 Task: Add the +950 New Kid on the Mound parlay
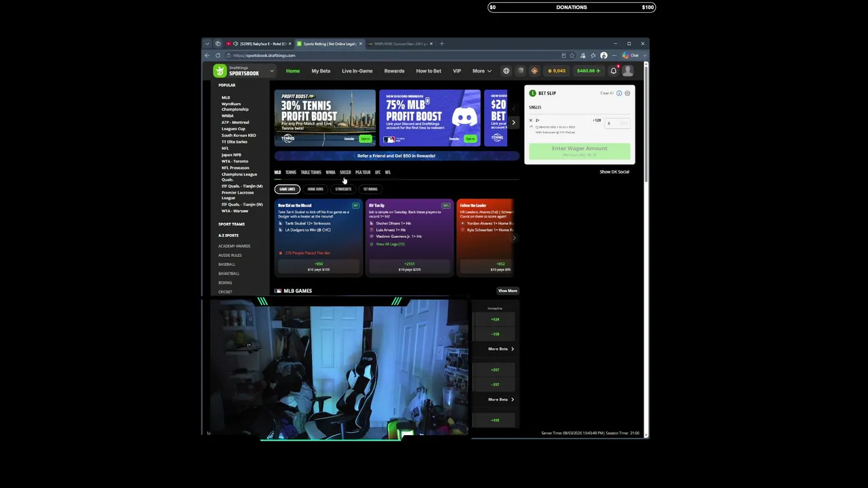(x=319, y=266)
